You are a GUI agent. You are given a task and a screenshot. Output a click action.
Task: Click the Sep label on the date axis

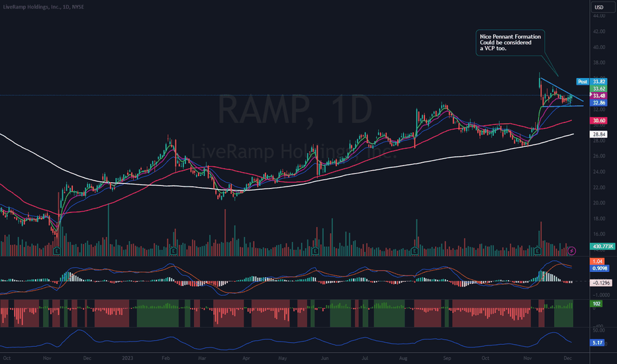[447, 358]
